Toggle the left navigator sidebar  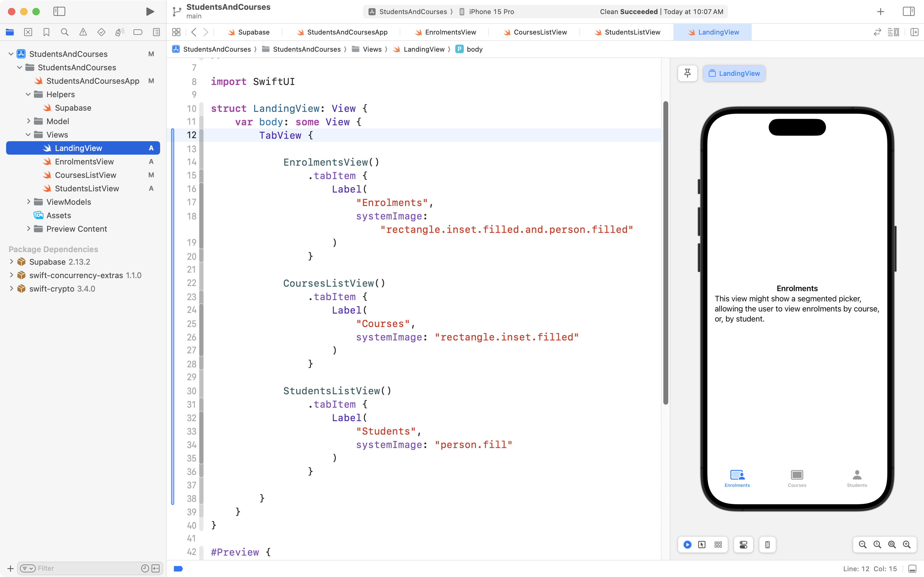(x=59, y=11)
